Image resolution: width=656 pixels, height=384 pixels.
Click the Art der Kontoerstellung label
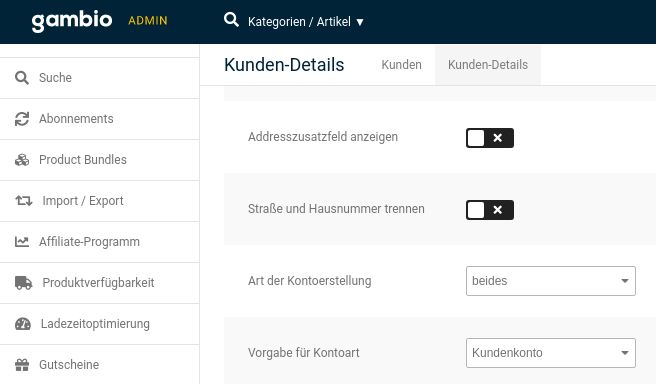tap(309, 281)
